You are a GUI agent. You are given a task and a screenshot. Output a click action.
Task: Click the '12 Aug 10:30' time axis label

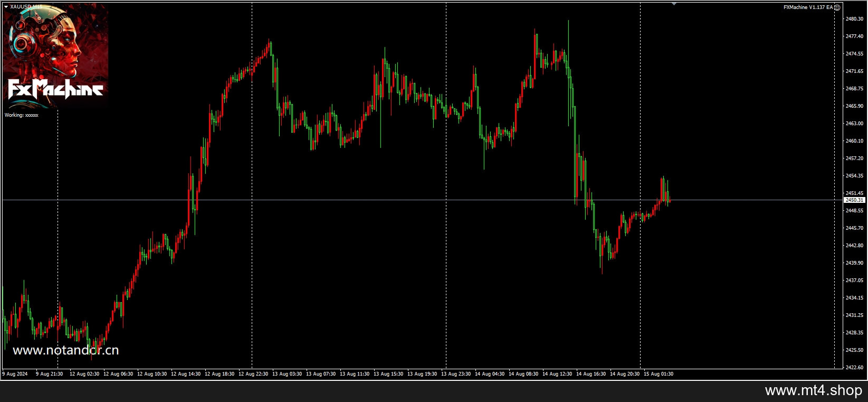point(152,374)
